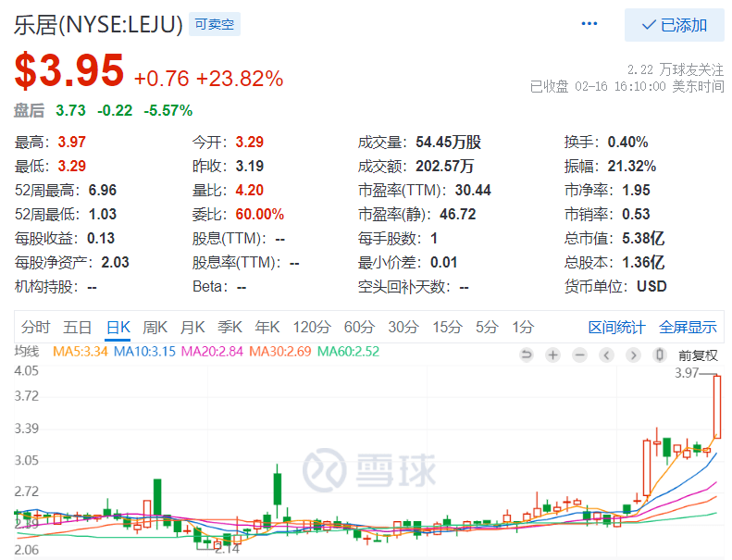Click the +23.82% change percentage
732x560 pixels.
[x=240, y=79]
